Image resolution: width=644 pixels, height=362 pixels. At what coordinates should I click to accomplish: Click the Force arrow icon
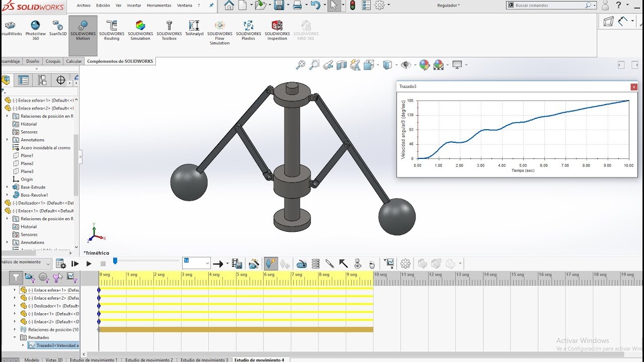pos(343,263)
